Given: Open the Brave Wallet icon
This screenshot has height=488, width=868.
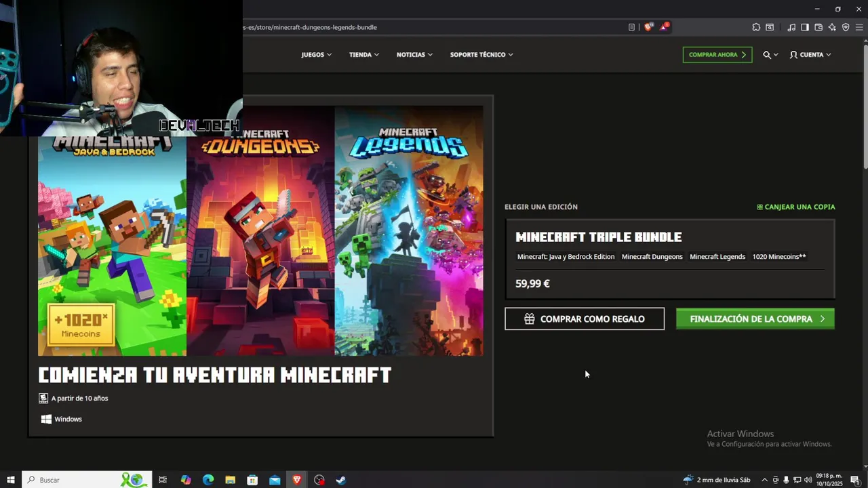Looking at the screenshot, I should tap(818, 27).
